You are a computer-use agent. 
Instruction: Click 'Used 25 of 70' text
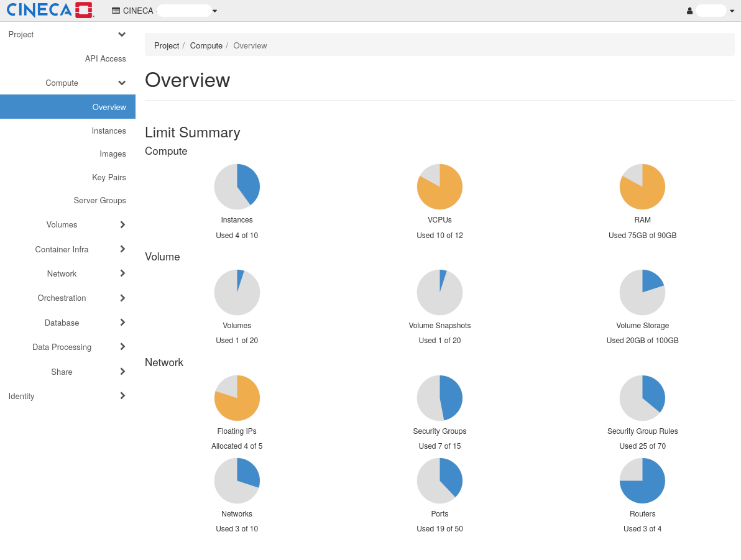[642, 446]
